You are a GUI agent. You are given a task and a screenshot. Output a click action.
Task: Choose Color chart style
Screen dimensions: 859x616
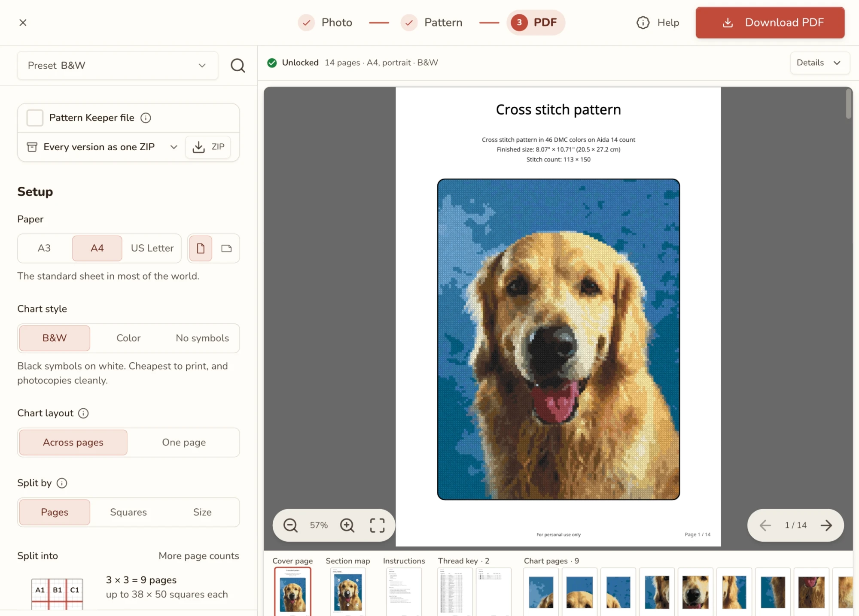pyautogui.click(x=128, y=338)
